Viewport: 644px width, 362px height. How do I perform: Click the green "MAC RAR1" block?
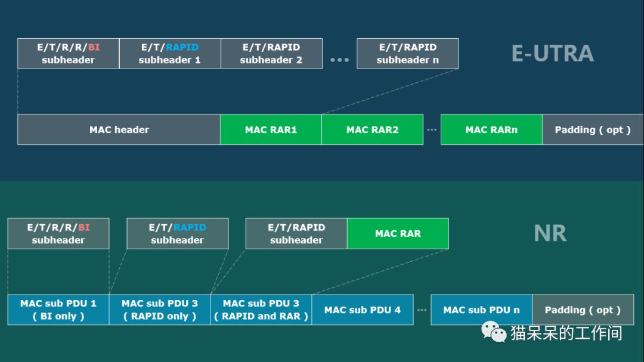tap(271, 129)
